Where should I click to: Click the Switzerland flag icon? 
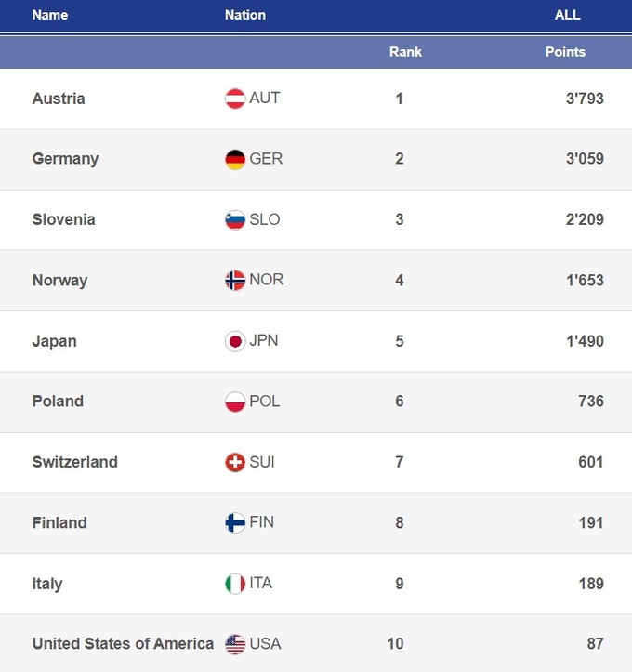pyautogui.click(x=235, y=462)
